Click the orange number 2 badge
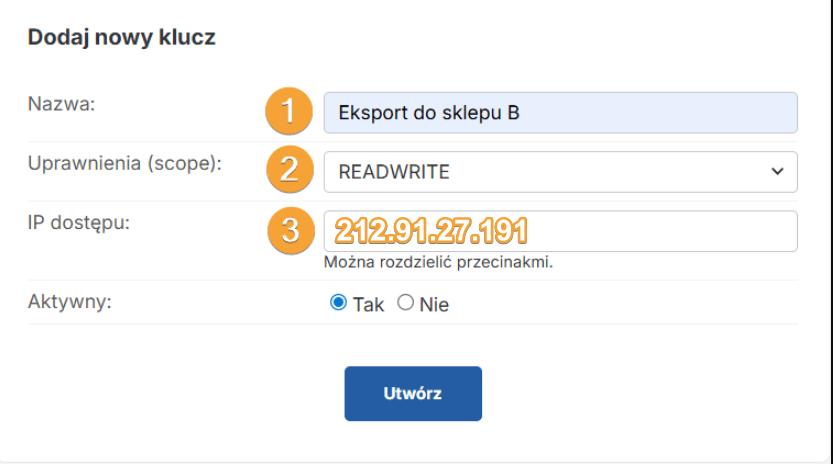The image size is (833, 464). tap(288, 170)
